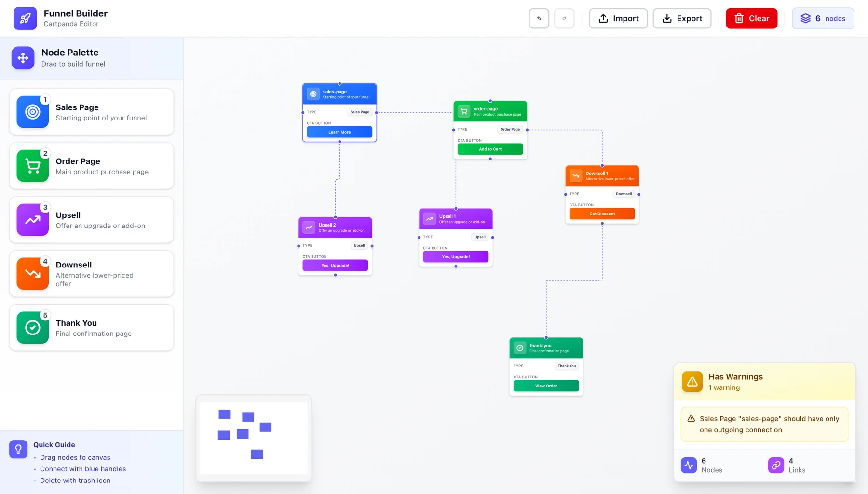Click the sales-page node header icon

313,94
